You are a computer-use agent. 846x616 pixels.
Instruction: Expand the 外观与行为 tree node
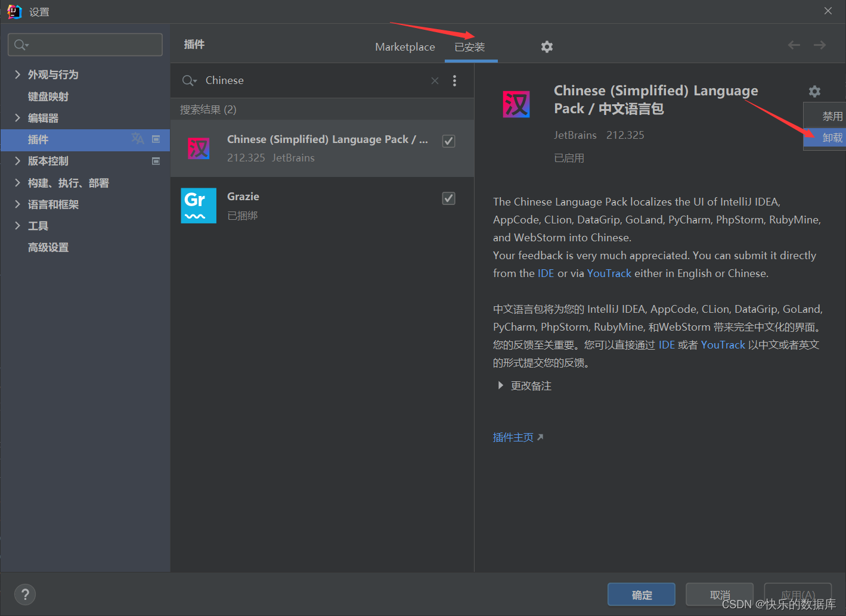[x=17, y=74]
